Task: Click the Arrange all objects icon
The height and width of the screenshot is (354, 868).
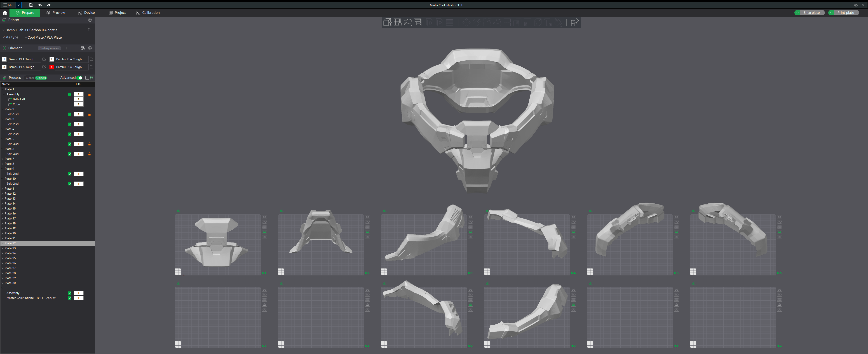Action: click(418, 23)
